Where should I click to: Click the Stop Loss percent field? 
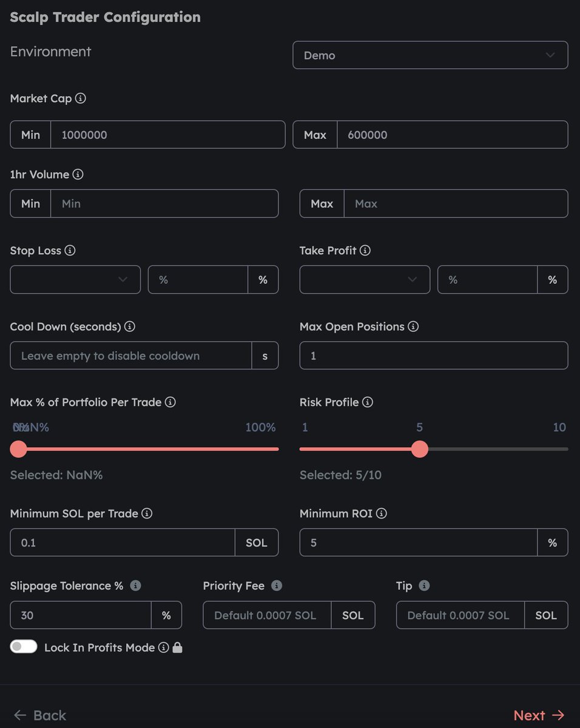point(198,280)
